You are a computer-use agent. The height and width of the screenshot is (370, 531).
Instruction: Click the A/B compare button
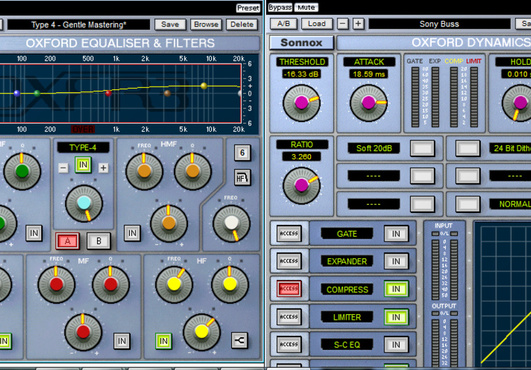pos(283,24)
